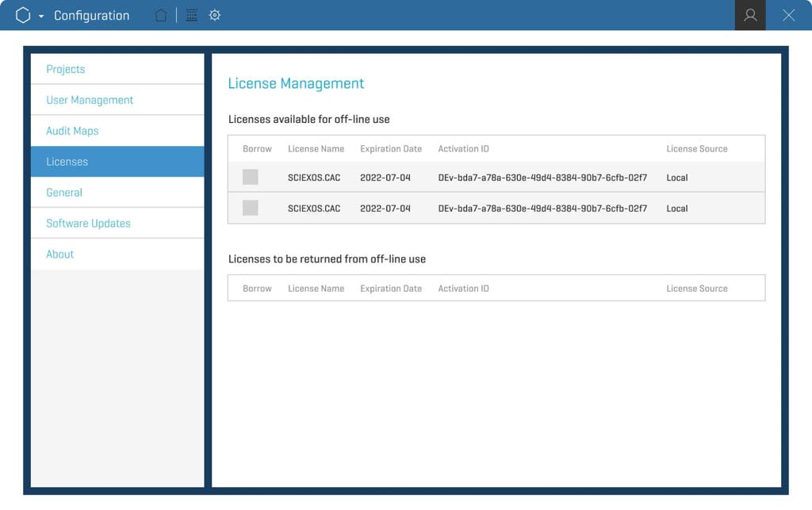Open the Configuration gear icon
812x510 pixels.
coord(214,14)
